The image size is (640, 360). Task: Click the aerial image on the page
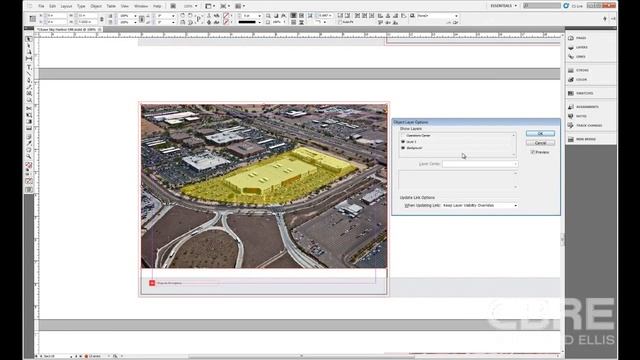pyautogui.click(x=264, y=186)
